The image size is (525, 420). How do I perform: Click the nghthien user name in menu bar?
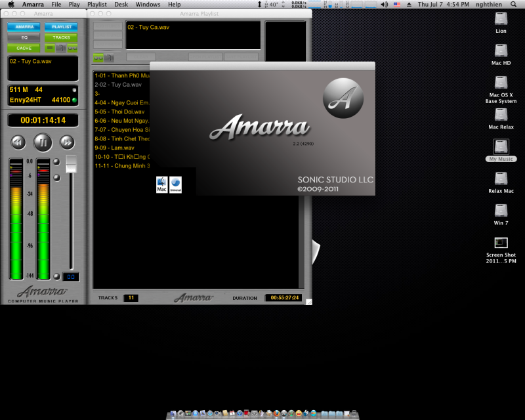[x=489, y=5]
